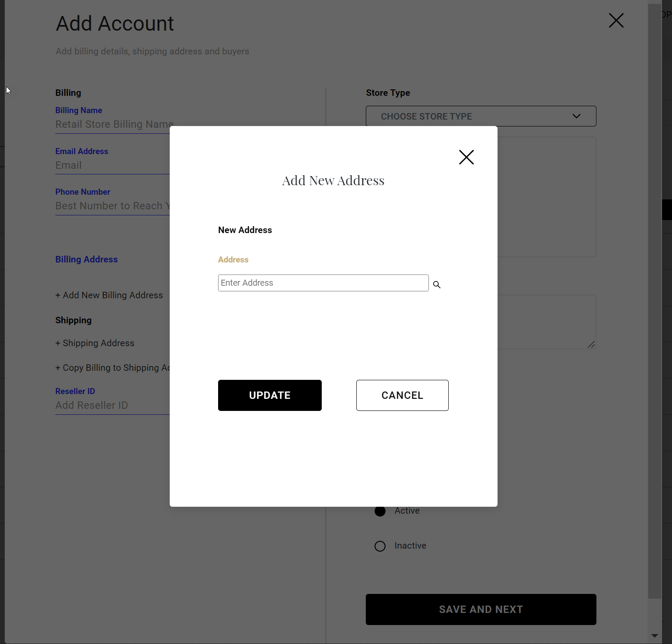Click the scrollbar down arrow
The image size is (672, 644).
click(654, 635)
